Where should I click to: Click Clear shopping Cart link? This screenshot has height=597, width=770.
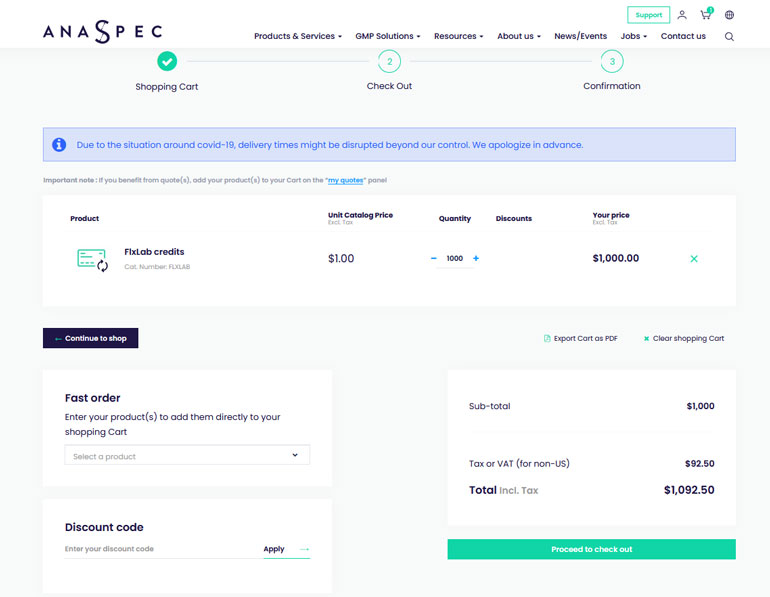pyautogui.click(x=684, y=338)
